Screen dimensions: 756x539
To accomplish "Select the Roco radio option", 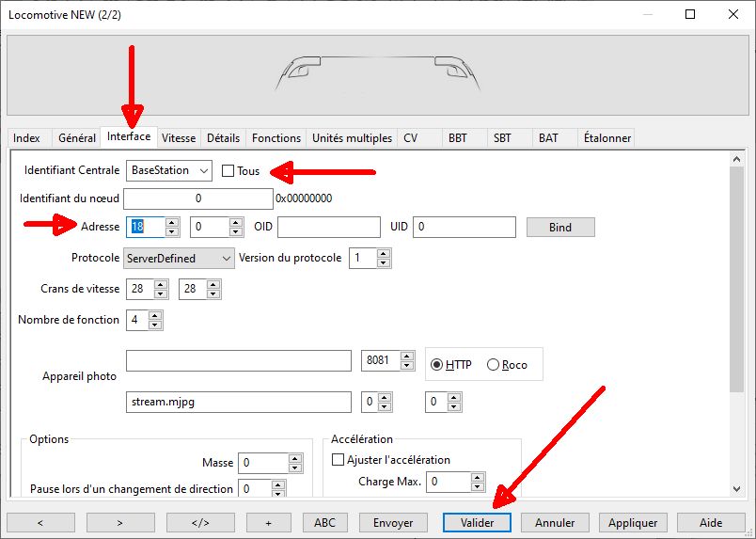I will click(x=493, y=365).
